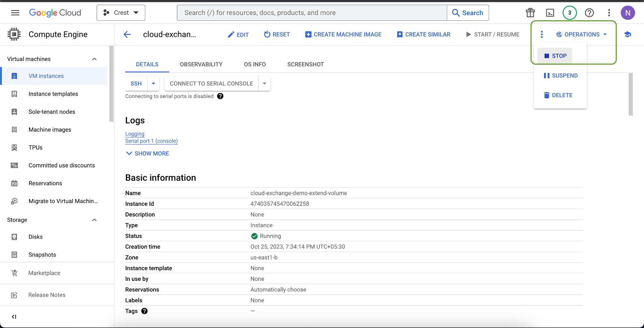Open Instance templates in sidebar

coord(53,94)
